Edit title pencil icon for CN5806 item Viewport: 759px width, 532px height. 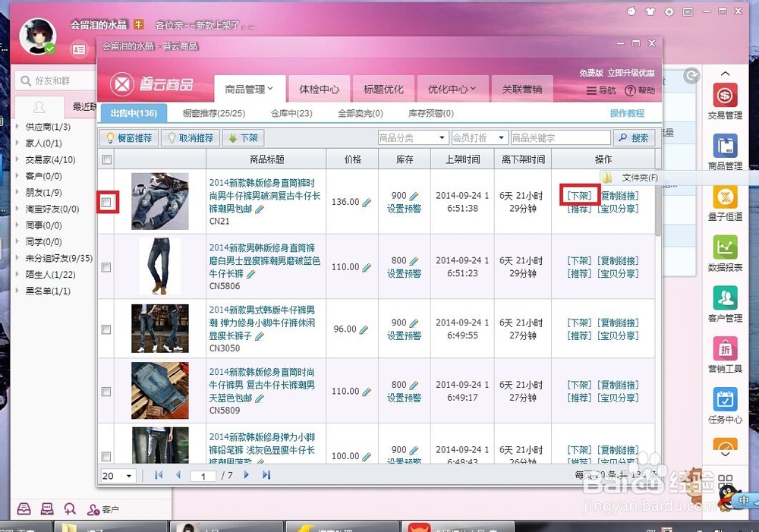[250, 274]
